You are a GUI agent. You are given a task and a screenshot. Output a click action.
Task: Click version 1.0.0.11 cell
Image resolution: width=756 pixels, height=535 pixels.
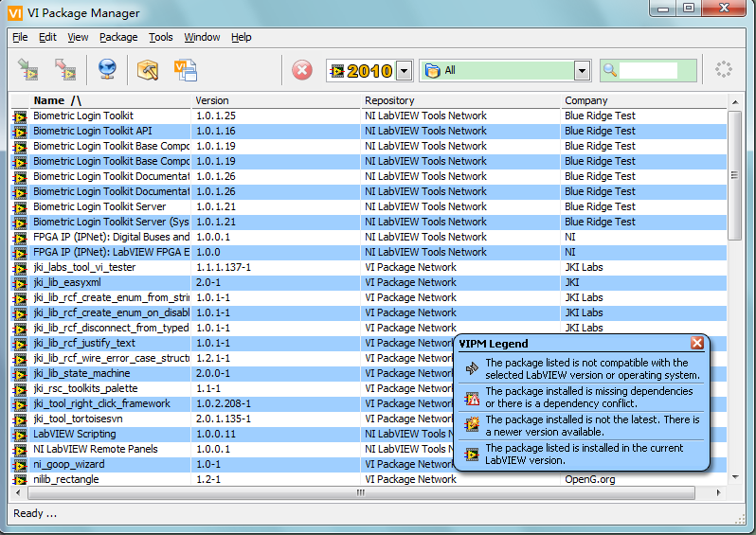click(215, 435)
